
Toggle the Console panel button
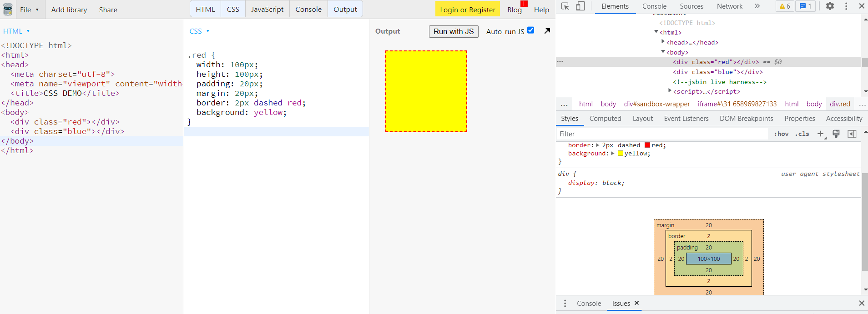click(x=308, y=9)
